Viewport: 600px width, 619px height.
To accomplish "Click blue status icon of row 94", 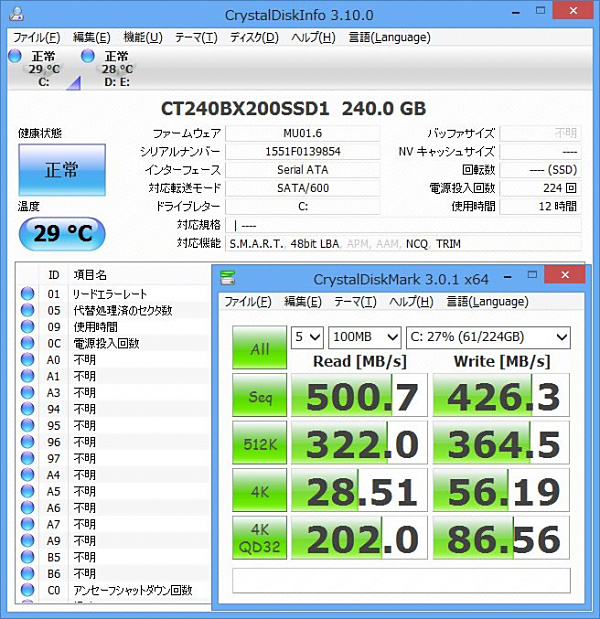I will 27,409.
